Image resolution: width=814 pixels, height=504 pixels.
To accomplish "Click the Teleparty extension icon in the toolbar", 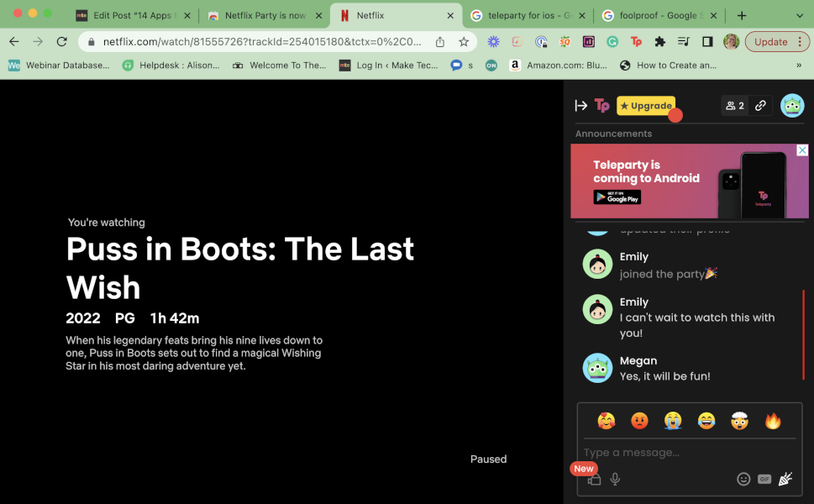I will tap(636, 40).
